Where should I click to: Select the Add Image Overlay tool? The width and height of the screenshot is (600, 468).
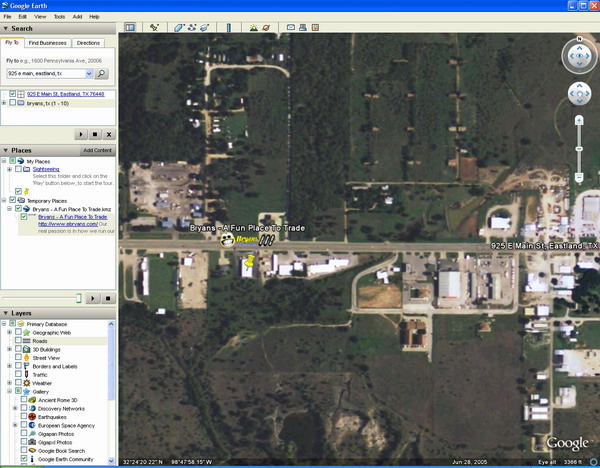tap(205, 28)
